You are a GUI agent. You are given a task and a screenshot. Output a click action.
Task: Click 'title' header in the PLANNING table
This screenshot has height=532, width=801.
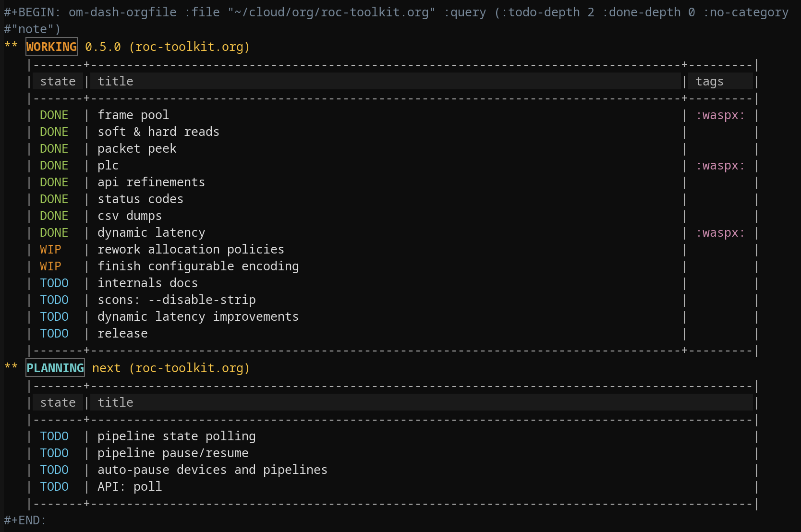[x=115, y=402]
